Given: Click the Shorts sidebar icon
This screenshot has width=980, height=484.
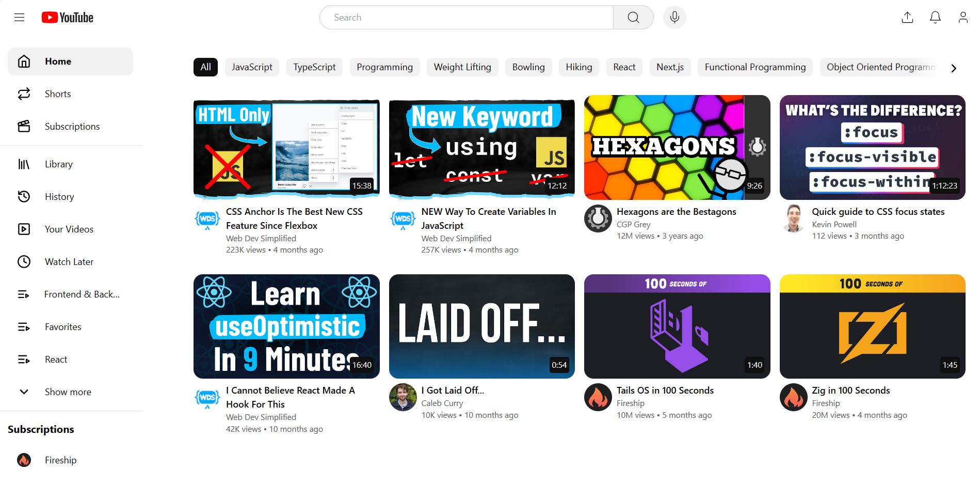Looking at the screenshot, I should point(24,94).
